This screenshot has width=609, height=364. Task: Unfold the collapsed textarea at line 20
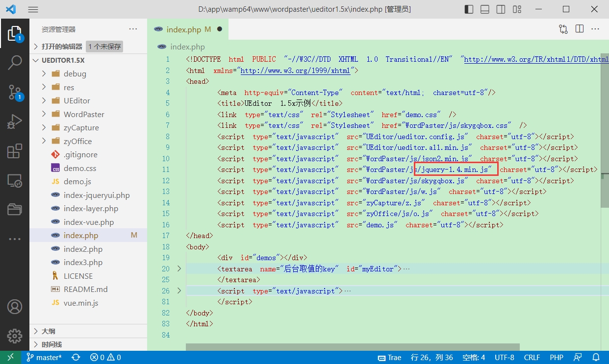click(179, 269)
